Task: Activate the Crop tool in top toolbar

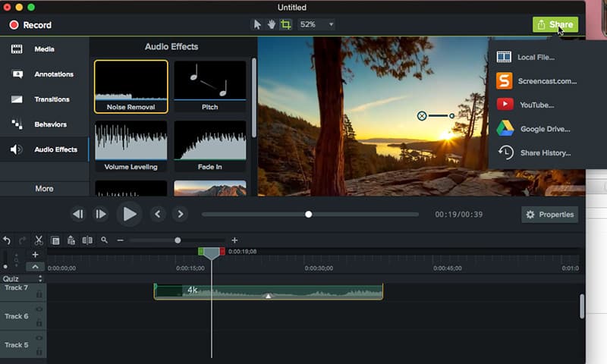Action: [x=286, y=25]
